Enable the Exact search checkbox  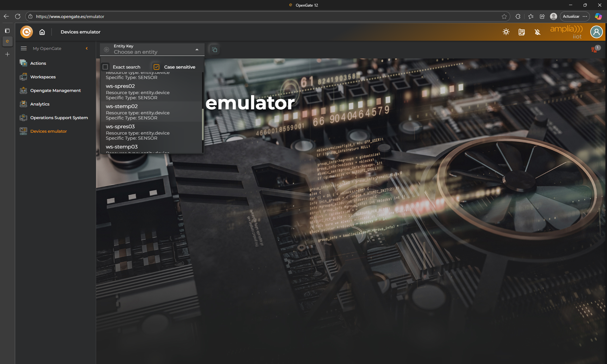(x=106, y=67)
